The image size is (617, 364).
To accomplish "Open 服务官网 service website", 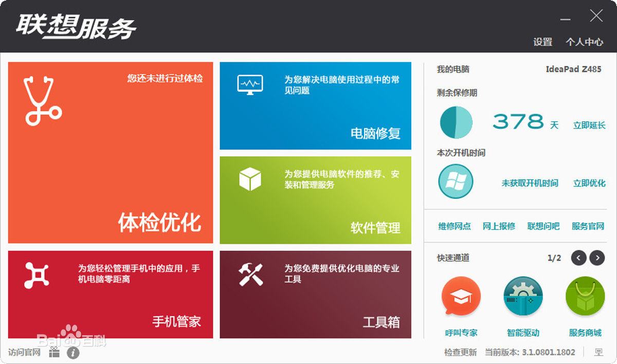I will [x=588, y=226].
